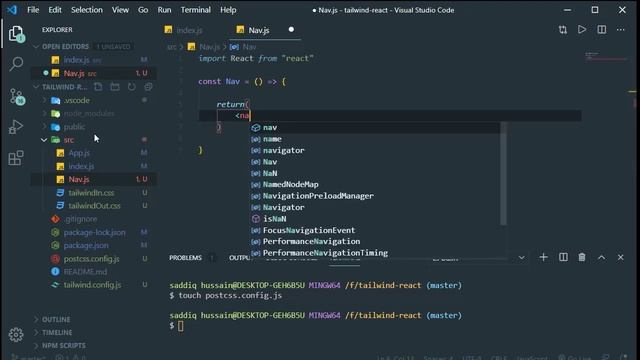Create a new file in TAILWIND-R folder
640x360 pixels.
pyautogui.click(x=98, y=87)
